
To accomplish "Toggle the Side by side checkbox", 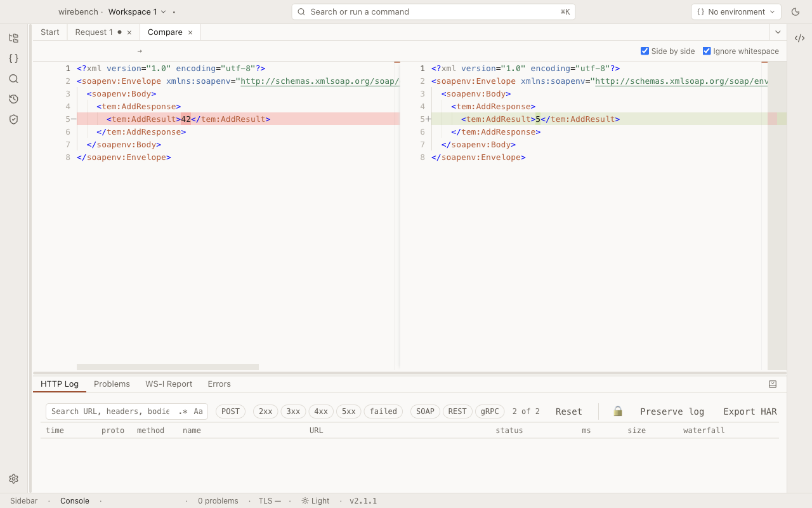I will pos(645,51).
